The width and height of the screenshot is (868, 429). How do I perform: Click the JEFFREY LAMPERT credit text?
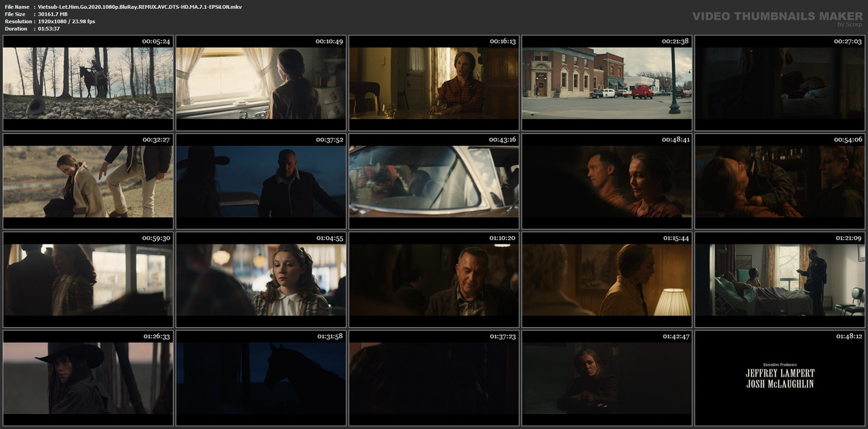tap(780, 373)
